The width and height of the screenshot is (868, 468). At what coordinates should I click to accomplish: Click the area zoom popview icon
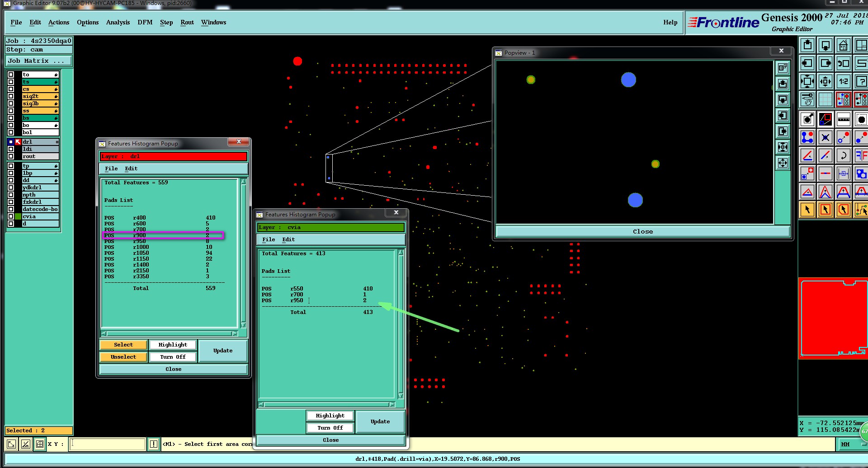826,120
